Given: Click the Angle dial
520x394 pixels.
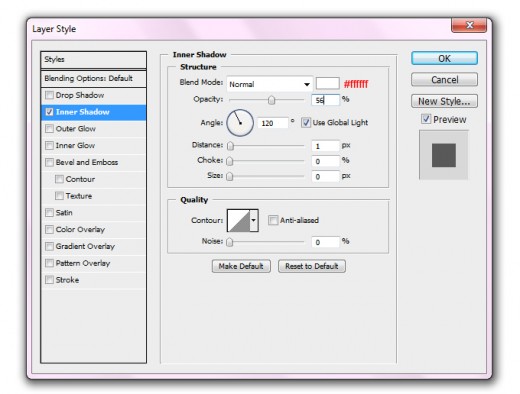Looking at the screenshot, I should click(x=240, y=123).
